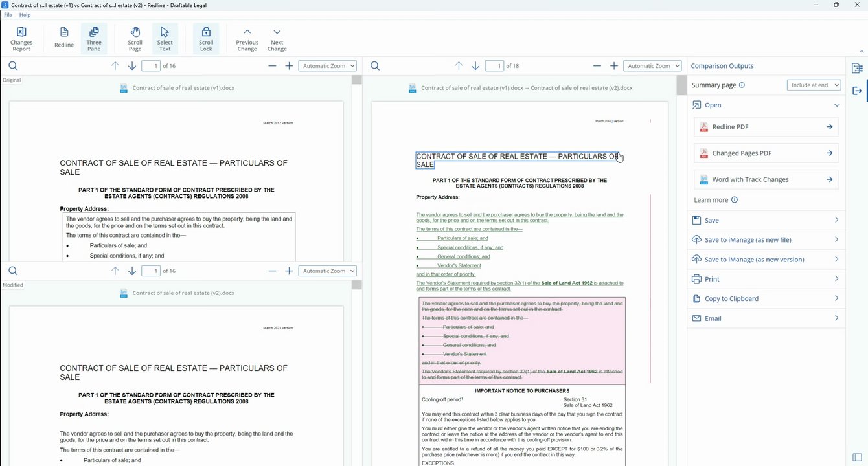Click the 'Property Address:' label in redline pane
This screenshot has width=868, height=466.
438,197
